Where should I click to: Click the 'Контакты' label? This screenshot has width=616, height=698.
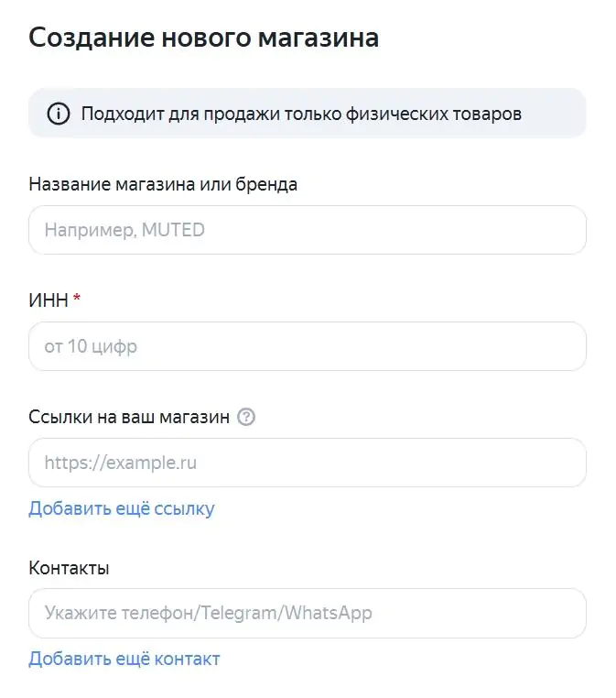pos(69,567)
